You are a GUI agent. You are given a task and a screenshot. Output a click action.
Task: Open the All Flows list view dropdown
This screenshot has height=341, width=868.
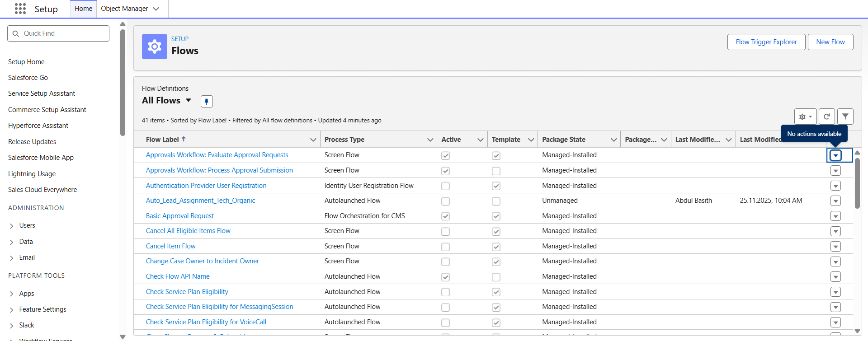pyautogui.click(x=189, y=100)
